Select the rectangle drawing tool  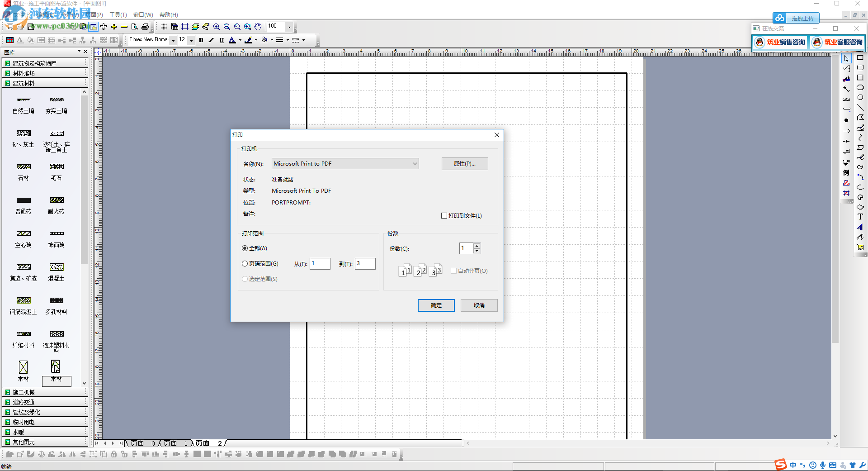coord(860,58)
